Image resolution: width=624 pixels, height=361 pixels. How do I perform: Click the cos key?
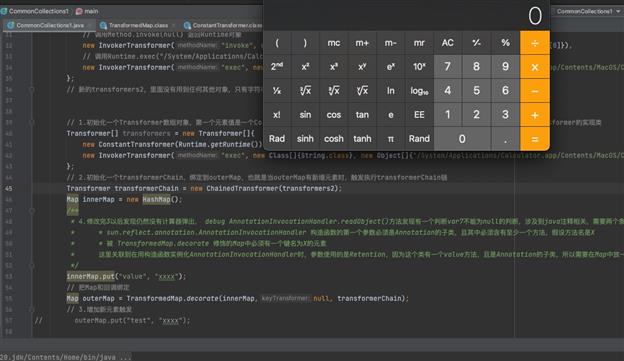point(334,115)
